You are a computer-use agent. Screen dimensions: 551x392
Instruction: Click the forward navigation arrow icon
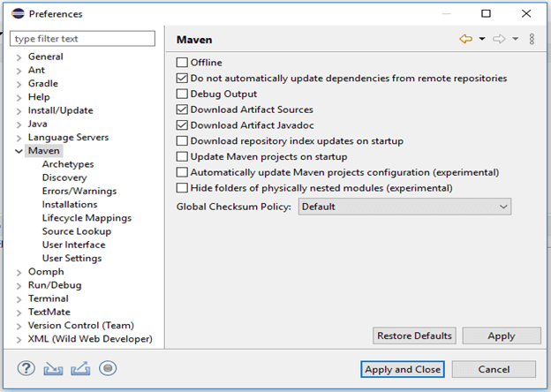point(499,39)
